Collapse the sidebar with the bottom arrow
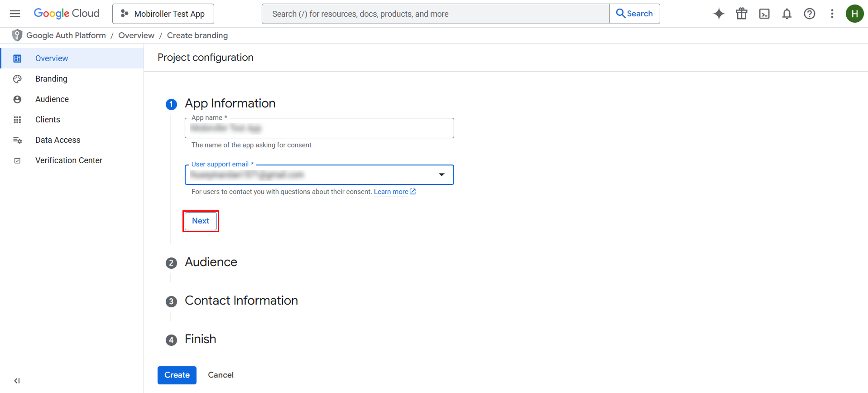The image size is (868, 393). click(17, 381)
